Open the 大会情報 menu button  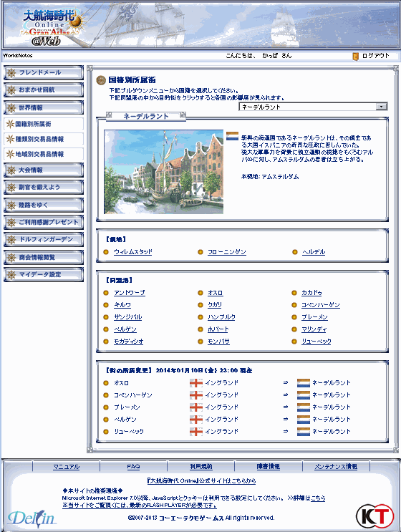pos(44,170)
